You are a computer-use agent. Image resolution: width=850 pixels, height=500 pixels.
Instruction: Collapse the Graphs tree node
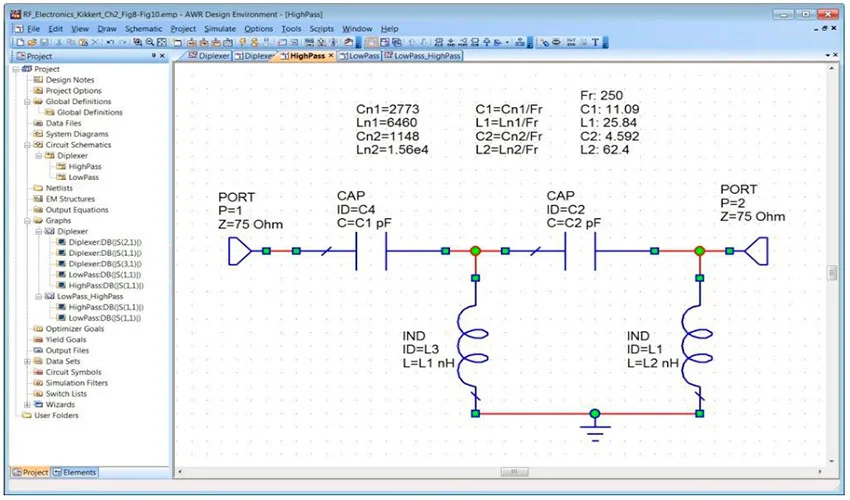[25, 220]
